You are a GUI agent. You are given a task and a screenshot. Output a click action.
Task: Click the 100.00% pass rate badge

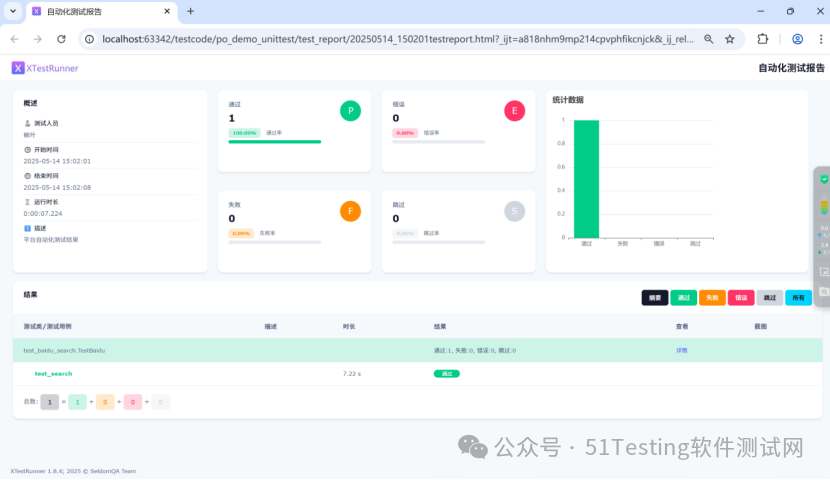click(x=245, y=133)
